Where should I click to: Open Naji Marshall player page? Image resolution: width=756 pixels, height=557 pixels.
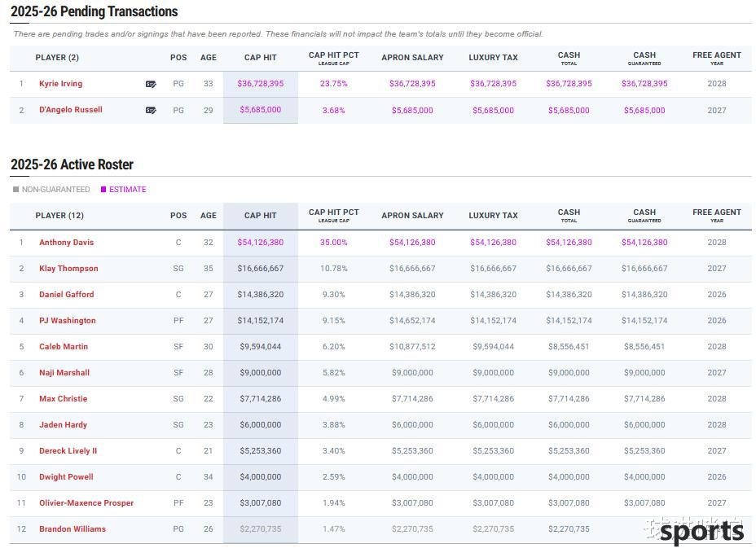pyautogui.click(x=64, y=372)
